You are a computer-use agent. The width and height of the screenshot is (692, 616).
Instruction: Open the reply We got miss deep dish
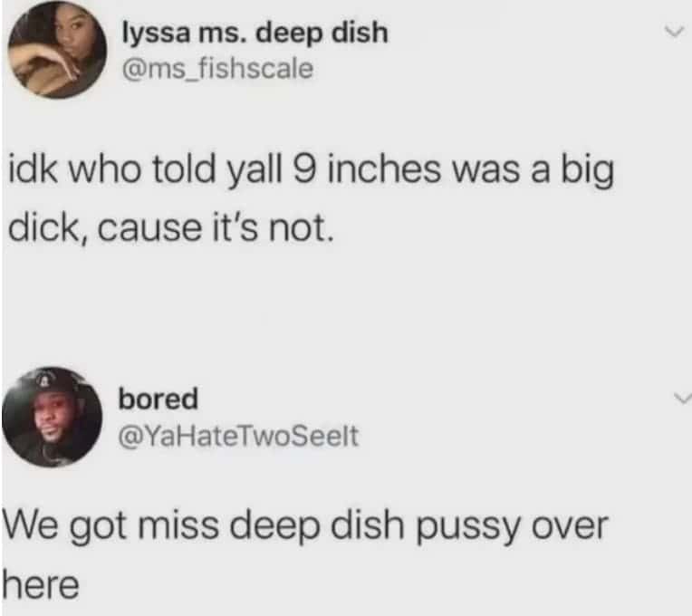[x=305, y=555]
